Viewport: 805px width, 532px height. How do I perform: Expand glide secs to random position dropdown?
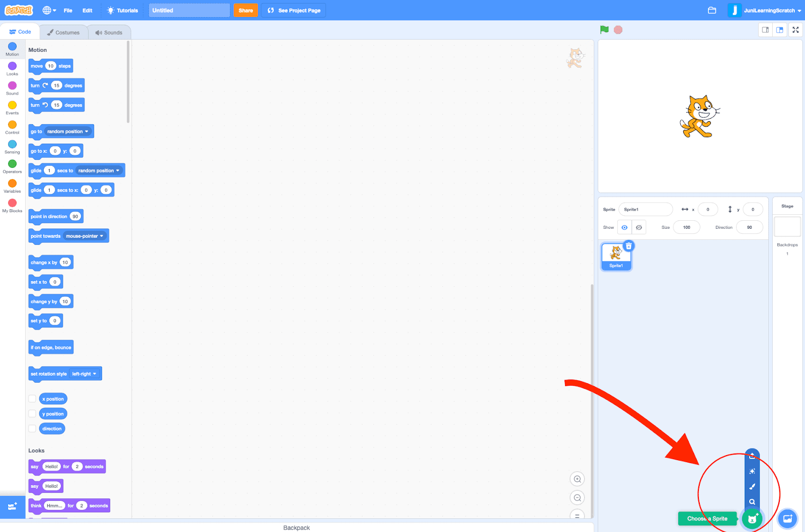click(99, 170)
